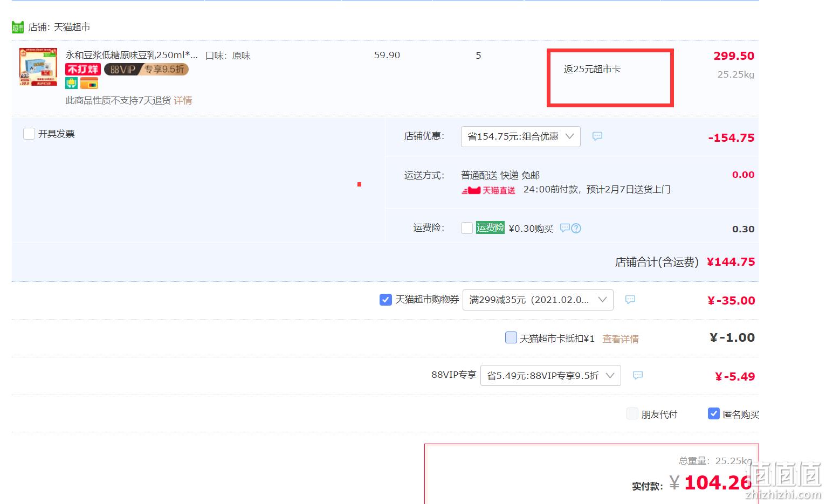The width and height of the screenshot is (826, 504).
Task: Open the soy milk product thumbnail
Action: (x=38, y=67)
